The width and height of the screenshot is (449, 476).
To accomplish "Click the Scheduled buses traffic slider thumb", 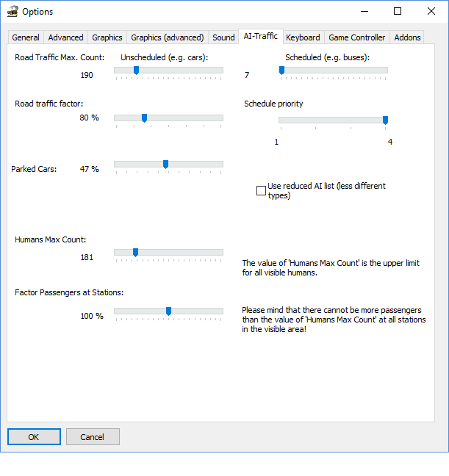I will tap(281, 70).
